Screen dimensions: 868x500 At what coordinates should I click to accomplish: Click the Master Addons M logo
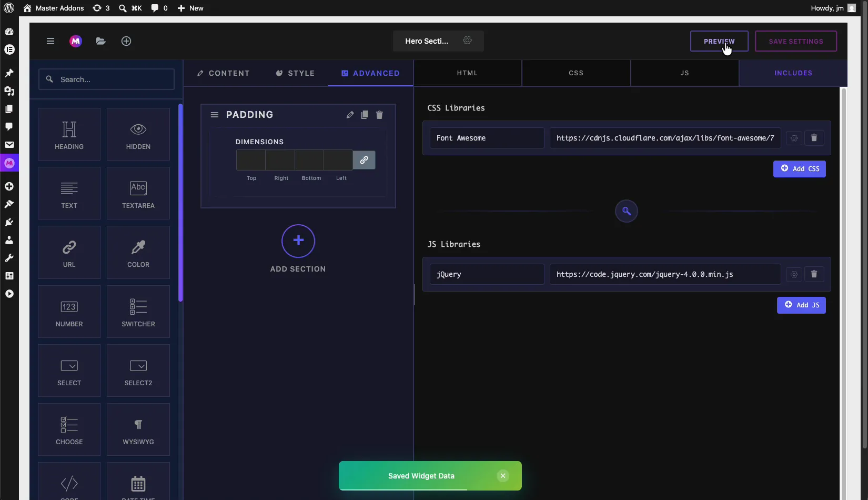(76, 41)
